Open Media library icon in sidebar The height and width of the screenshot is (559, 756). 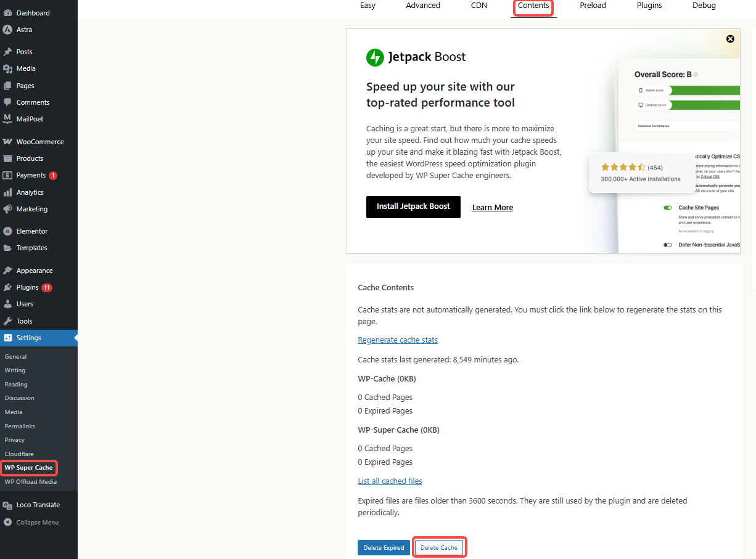tap(7, 68)
